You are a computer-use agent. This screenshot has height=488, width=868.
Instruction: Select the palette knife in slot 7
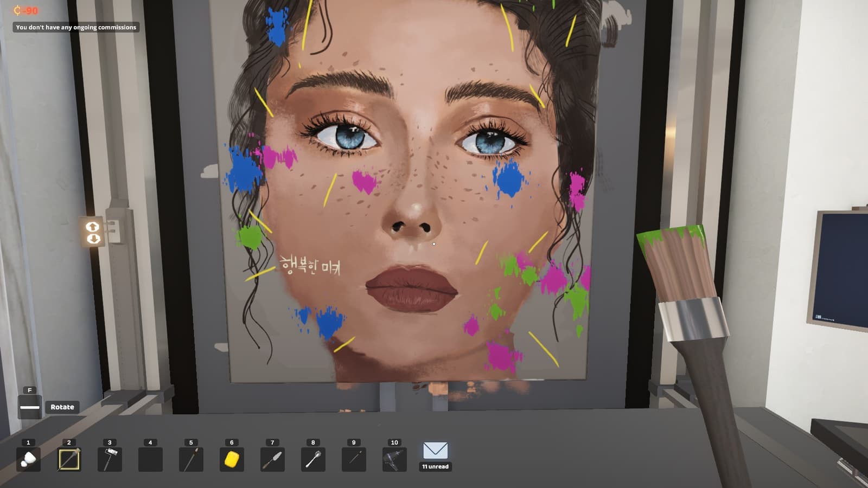272,459
